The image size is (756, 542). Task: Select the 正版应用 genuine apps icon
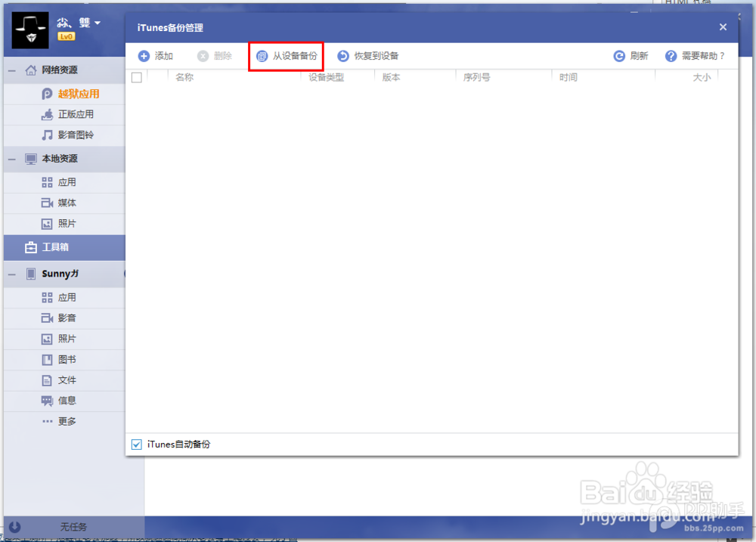pos(47,115)
